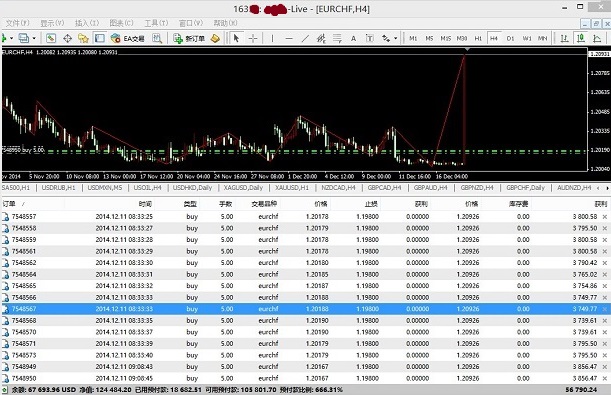Toggle the EA交易 auto trading button
611x395 pixels.
coord(128,38)
